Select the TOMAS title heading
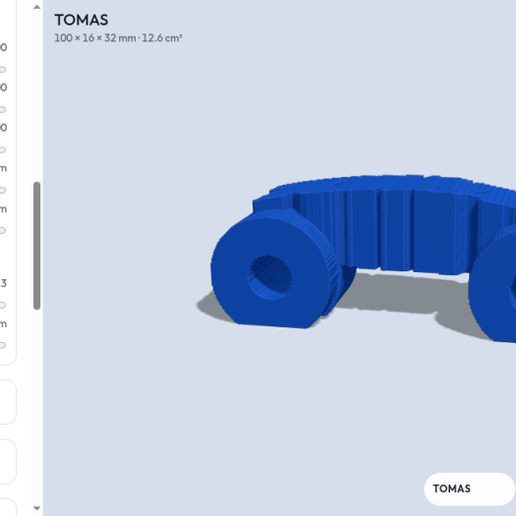Image resolution: width=516 pixels, height=516 pixels. [81, 20]
